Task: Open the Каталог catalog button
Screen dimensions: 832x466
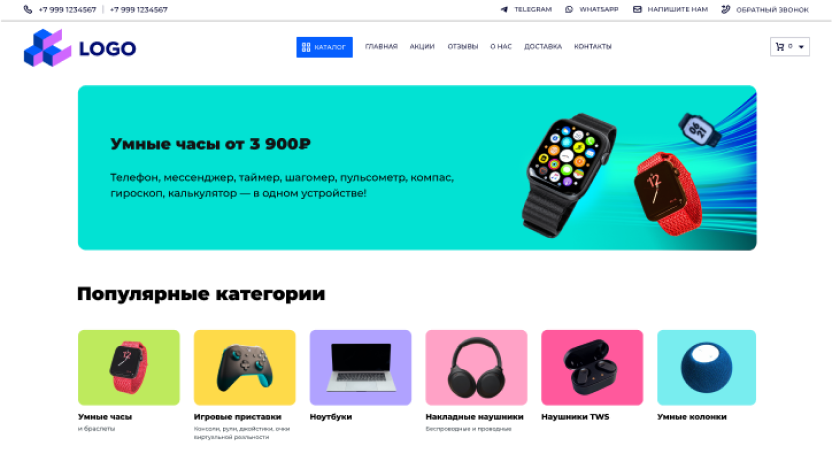Action: coord(324,47)
